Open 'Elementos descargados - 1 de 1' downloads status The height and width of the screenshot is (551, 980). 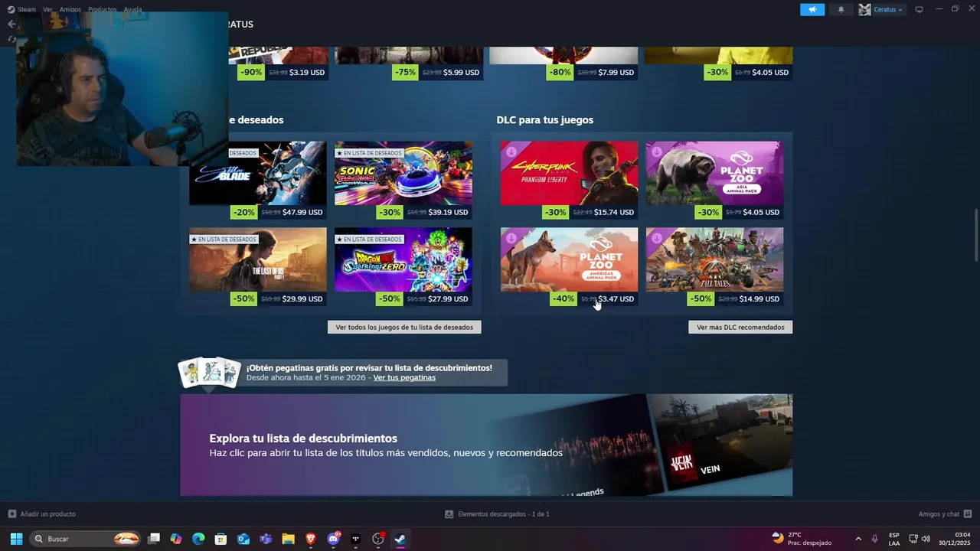[x=497, y=514]
